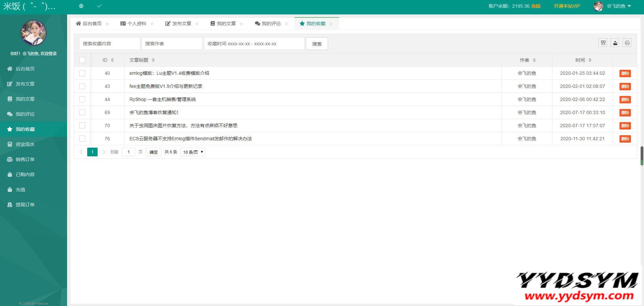Delete the RyShop article bookmark
Viewport: 644px width, 306px height.
[x=625, y=100]
